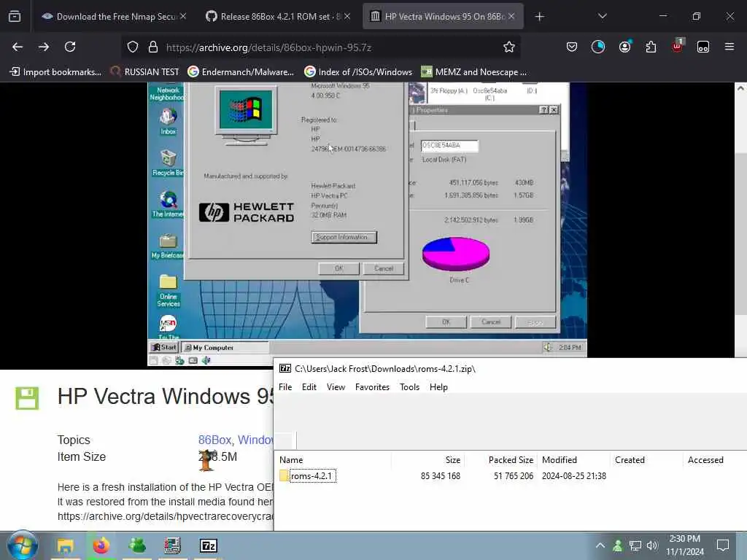
Task: Open the hpvectrarecoverycd archive.org link
Action: tap(165, 516)
